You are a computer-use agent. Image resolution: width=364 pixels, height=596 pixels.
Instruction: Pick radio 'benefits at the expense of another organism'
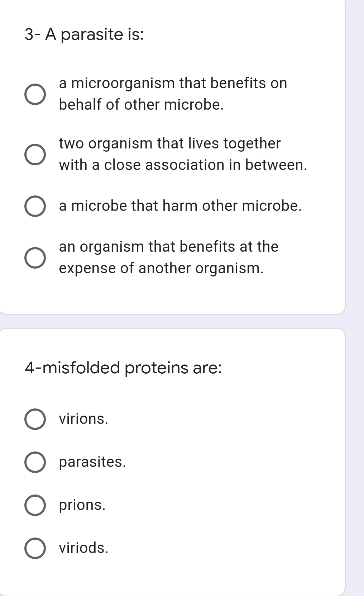pyautogui.click(x=35, y=258)
